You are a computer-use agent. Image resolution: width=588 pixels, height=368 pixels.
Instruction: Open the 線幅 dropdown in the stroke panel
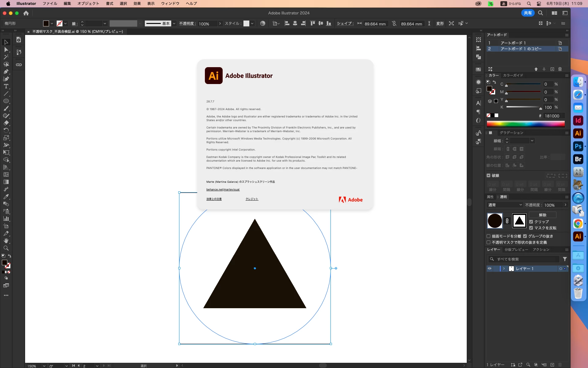coord(532,141)
